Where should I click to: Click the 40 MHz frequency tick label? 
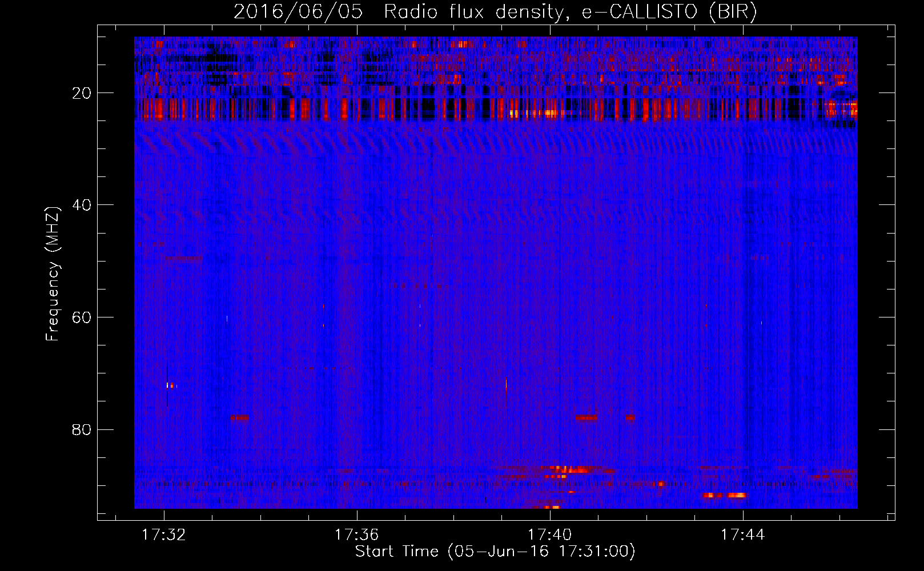pyautogui.click(x=82, y=205)
